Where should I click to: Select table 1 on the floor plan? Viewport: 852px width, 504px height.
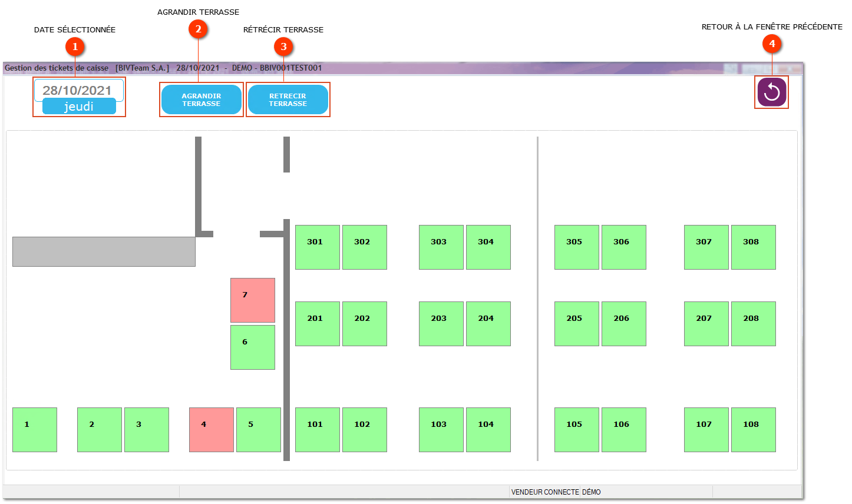click(35, 430)
